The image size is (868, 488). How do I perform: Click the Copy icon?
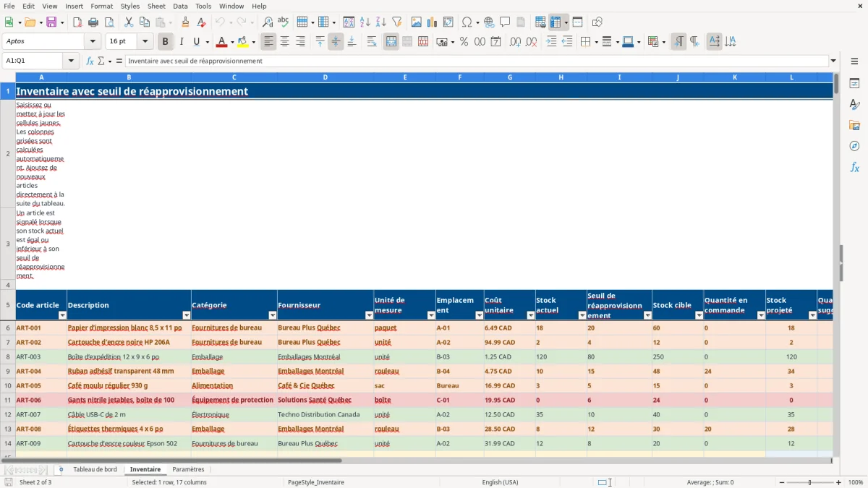tap(145, 22)
